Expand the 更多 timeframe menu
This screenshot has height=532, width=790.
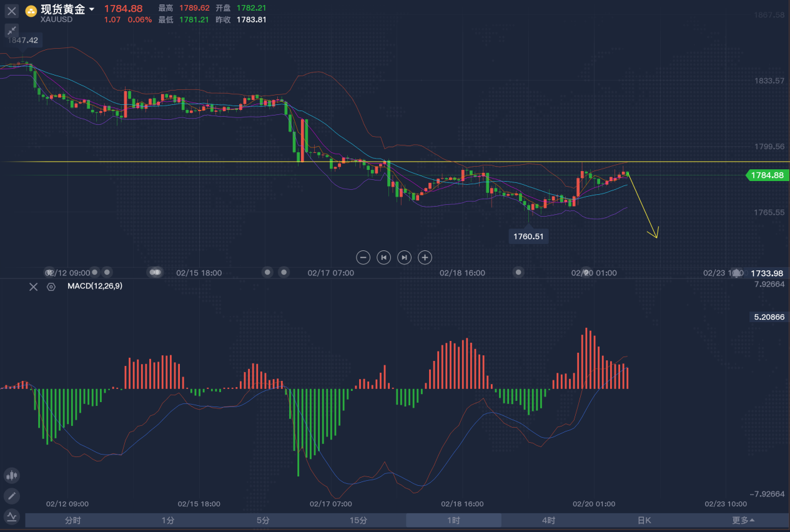coord(743,520)
